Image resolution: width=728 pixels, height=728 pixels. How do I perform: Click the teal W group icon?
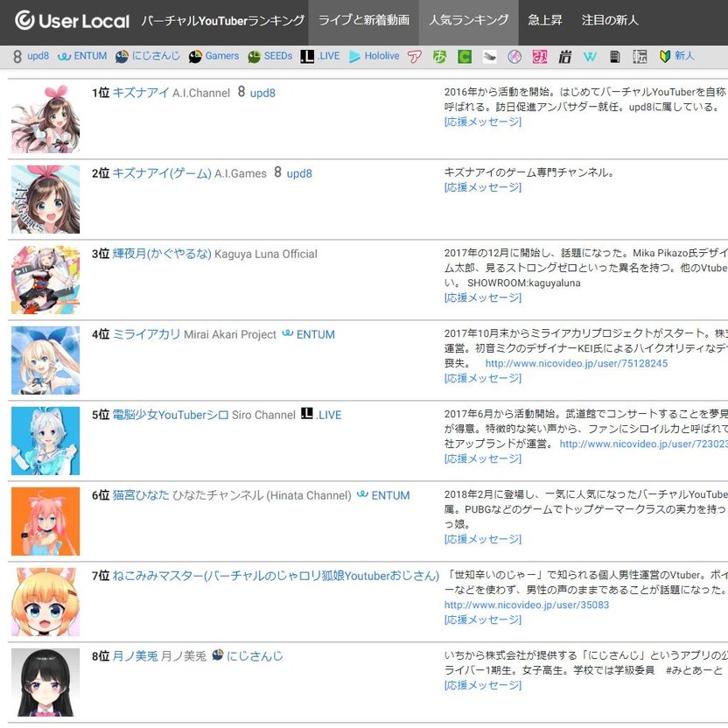click(590, 57)
